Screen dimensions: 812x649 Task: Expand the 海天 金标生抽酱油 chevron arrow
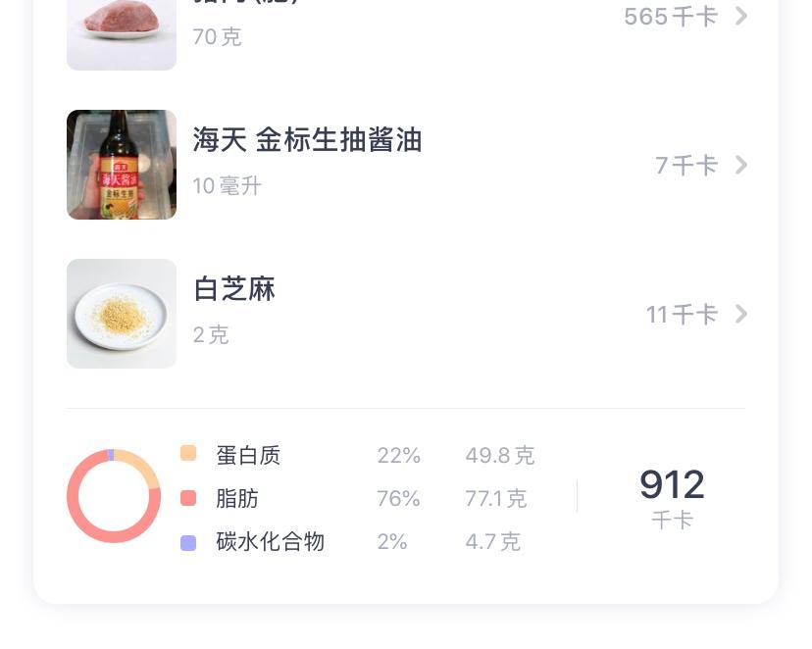click(x=741, y=165)
